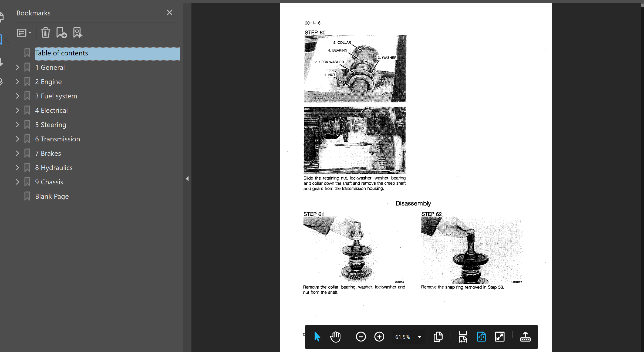Select the Table of contents bookmark
The width and height of the screenshot is (644, 352).
[x=107, y=53]
